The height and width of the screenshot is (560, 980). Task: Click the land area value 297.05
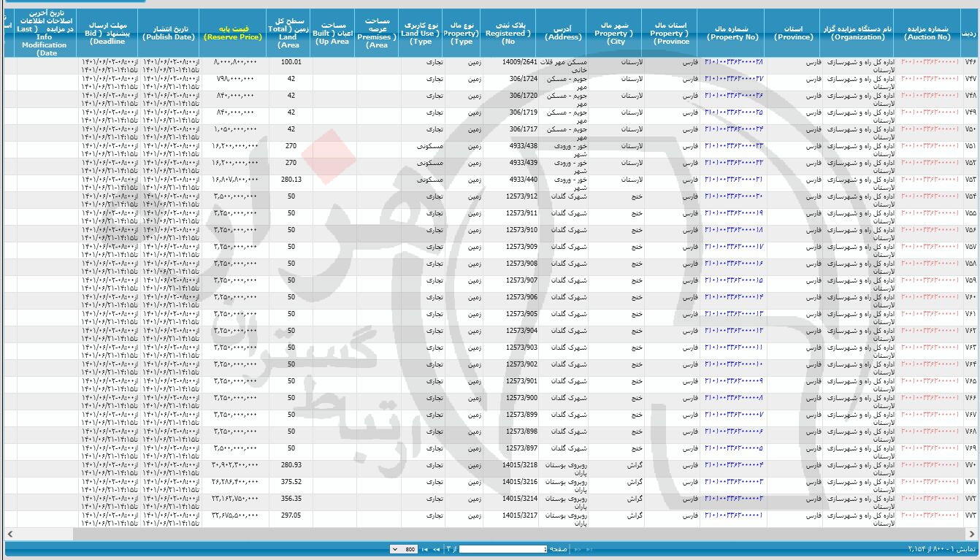pos(291,515)
